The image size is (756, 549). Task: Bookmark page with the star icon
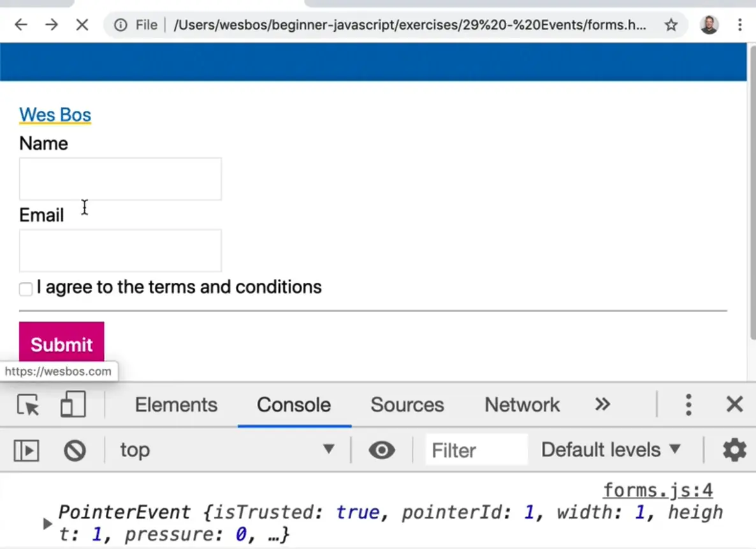click(x=671, y=25)
